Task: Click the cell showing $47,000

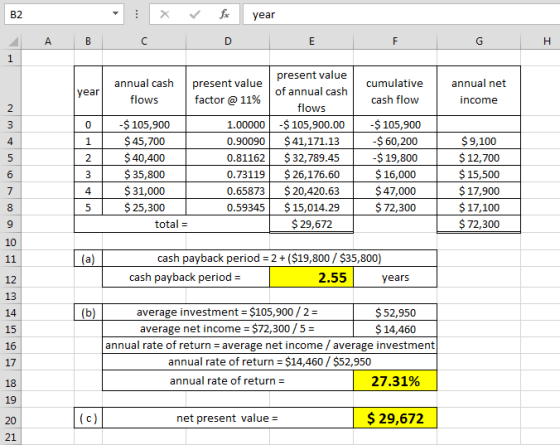Action: click(395, 191)
